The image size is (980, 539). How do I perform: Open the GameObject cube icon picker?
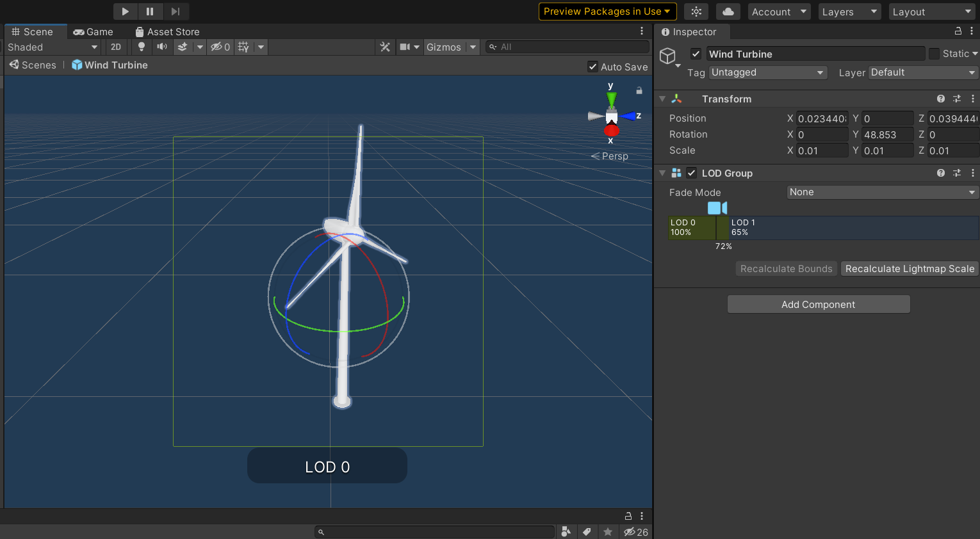[669, 57]
